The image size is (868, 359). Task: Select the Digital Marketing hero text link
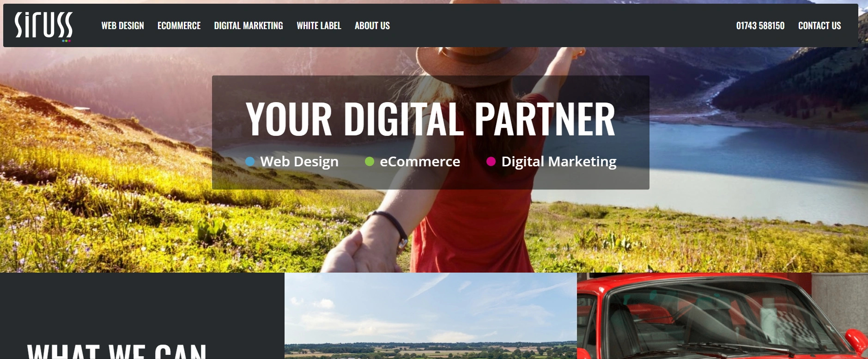click(559, 162)
